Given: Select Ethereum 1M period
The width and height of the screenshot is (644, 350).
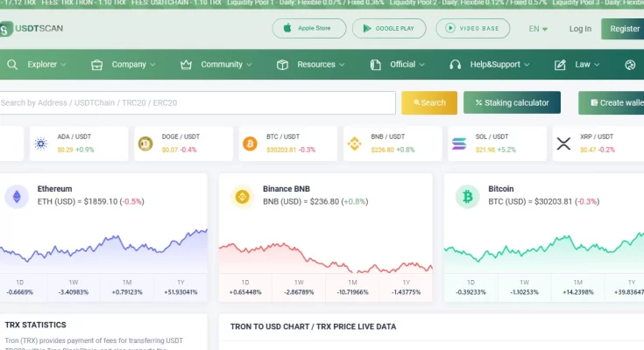Looking at the screenshot, I should coord(127,287).
